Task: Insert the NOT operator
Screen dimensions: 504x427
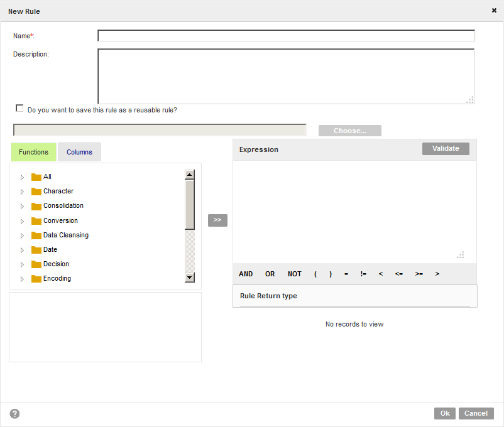Action: pyautogui.click(x=295, y=274)
